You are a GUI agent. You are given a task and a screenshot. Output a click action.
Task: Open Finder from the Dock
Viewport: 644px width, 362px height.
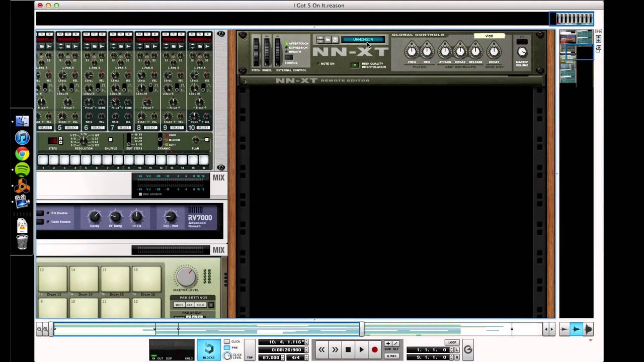click(22, 121)
